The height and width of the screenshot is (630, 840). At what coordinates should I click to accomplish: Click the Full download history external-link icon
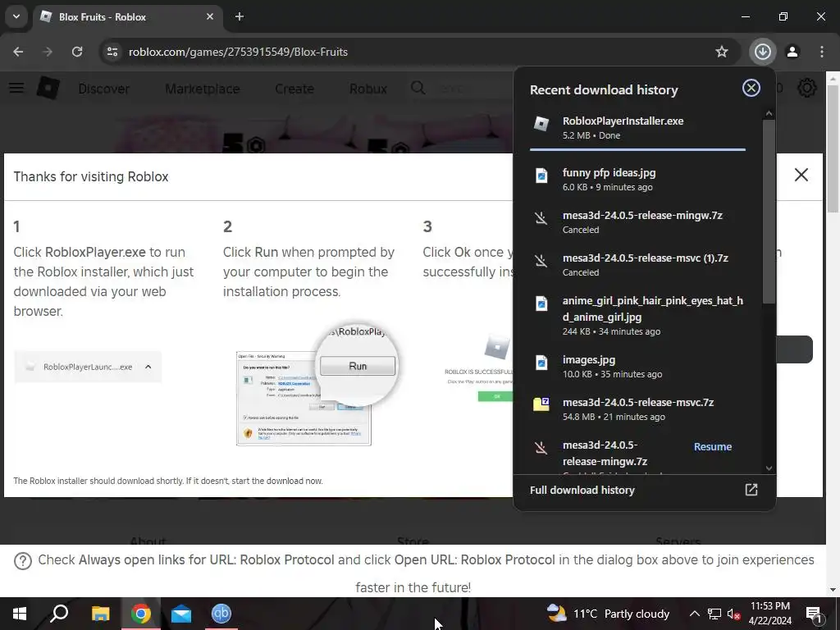coord(751,490)
